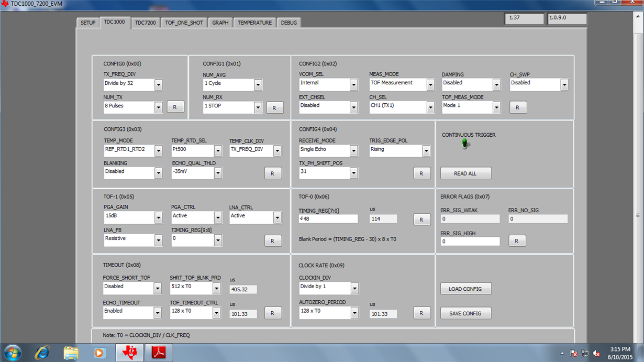Switch to the TDC7200 tab
The image size is (644, 362).
[x=145, y=23]
